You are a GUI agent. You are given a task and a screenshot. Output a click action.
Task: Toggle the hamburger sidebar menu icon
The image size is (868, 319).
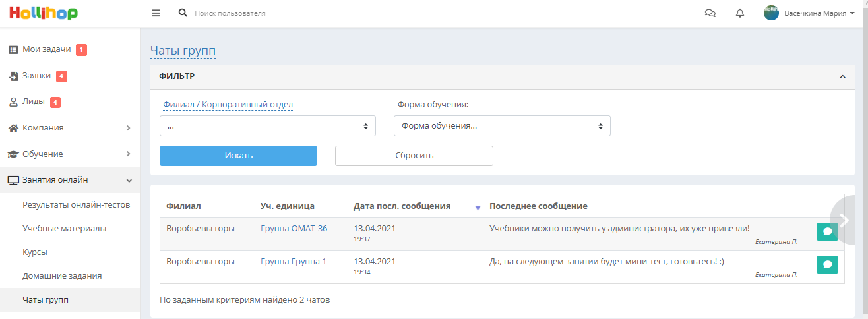click(156, 13)
